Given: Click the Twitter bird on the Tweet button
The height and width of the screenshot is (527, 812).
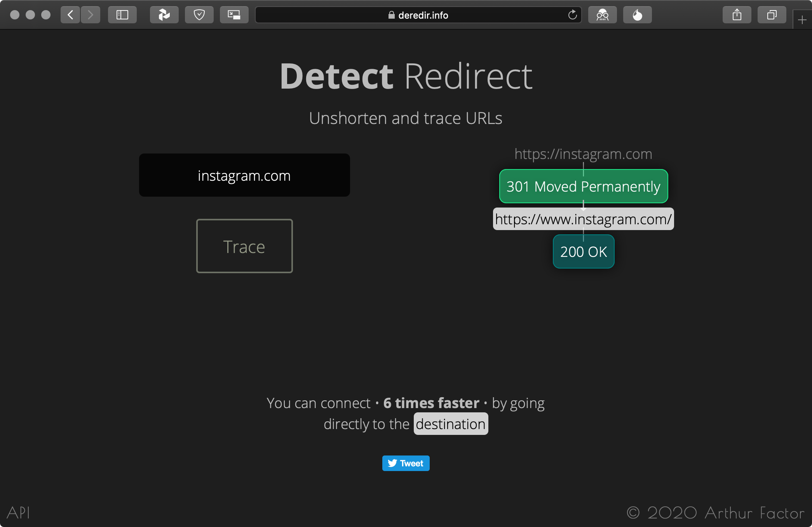Looking at the screenshot, I should coord(393,463).
